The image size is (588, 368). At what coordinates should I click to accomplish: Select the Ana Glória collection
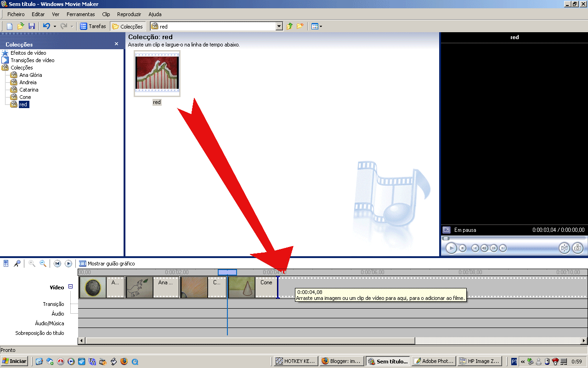click(x=30, y=75)
